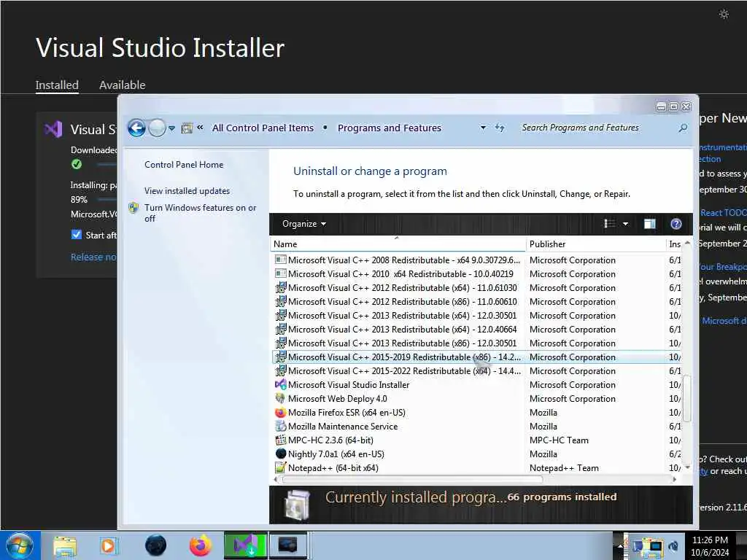This screenshot has width=747, height=560.
Task: Expand the address bar history dropdown
Action: click(483, 128)
